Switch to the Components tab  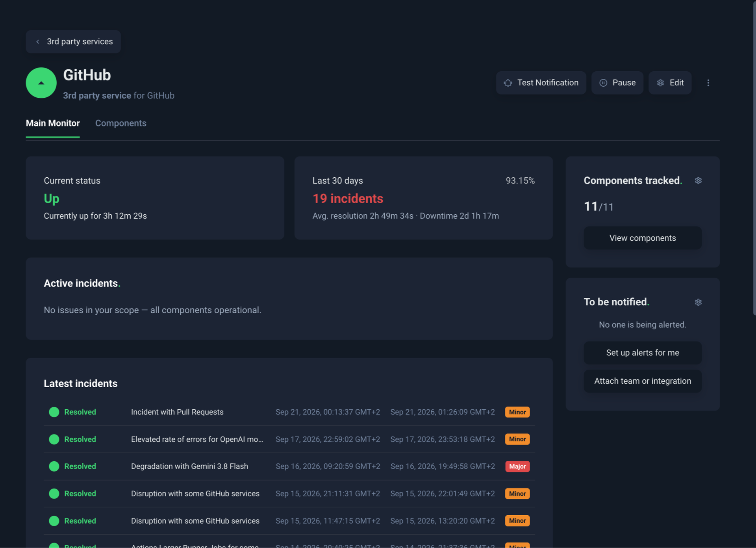[x=121, y=123]
